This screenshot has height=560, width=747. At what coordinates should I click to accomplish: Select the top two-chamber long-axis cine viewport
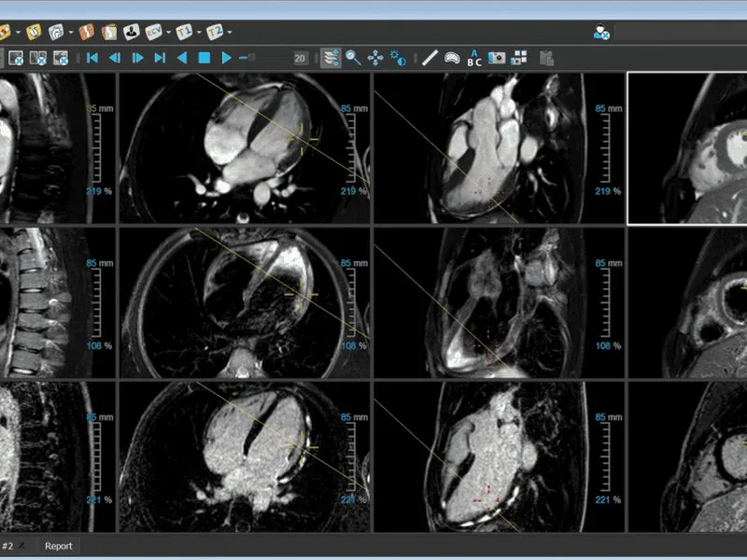500,148
